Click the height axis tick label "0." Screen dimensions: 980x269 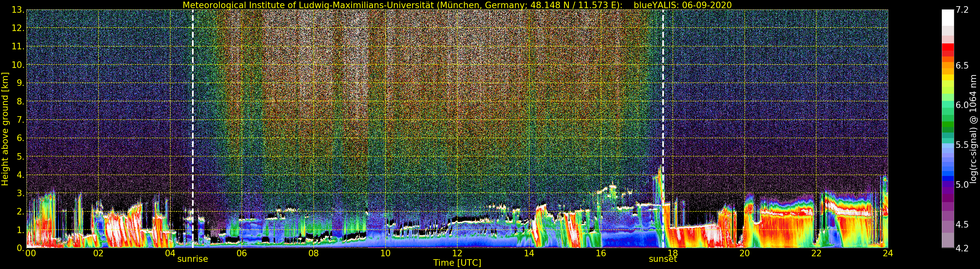click(x=20, y=248)
